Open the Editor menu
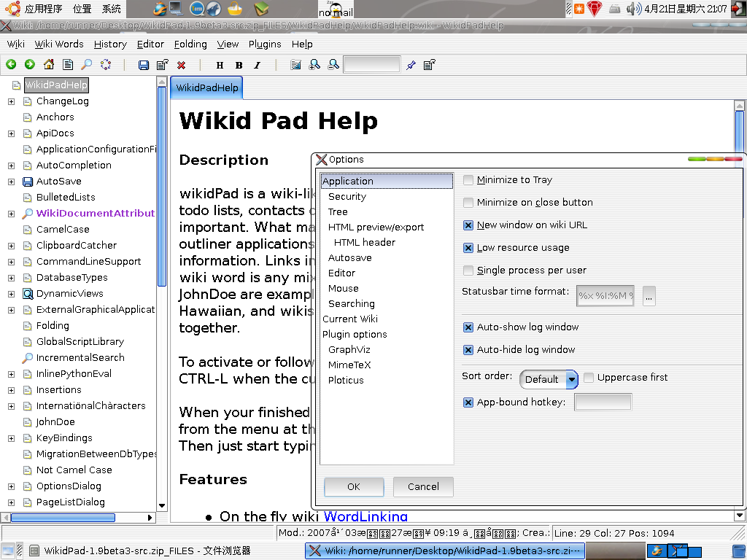This screenshot has height=560, width=747. (x=150, y=44)
